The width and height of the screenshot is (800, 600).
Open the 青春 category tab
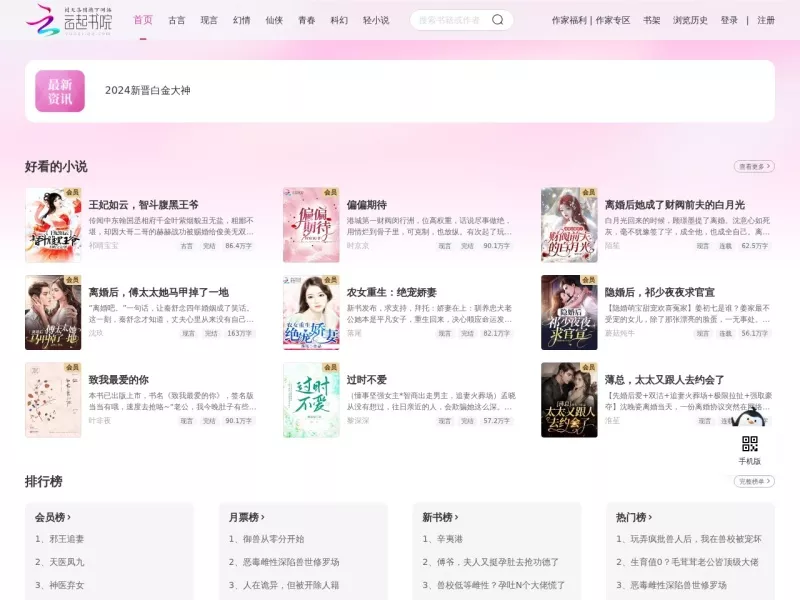[x=307, y=20]
